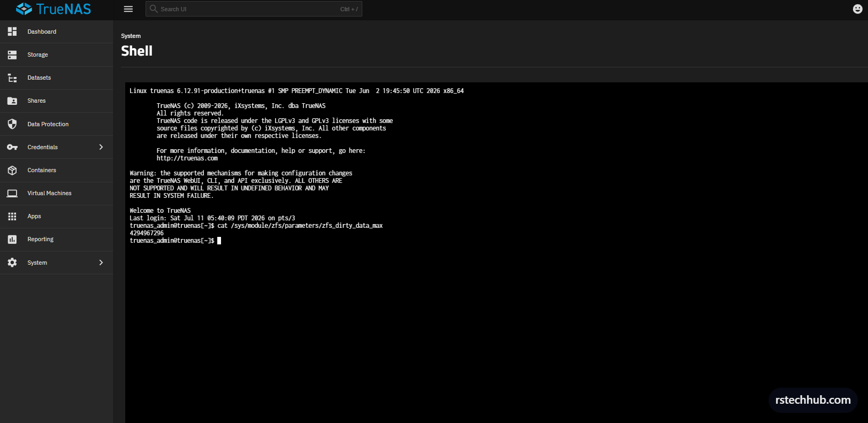This screenshot has width=868, height=423.
Task: Click the Dashboard grid icon
Action: pos(12,32)
